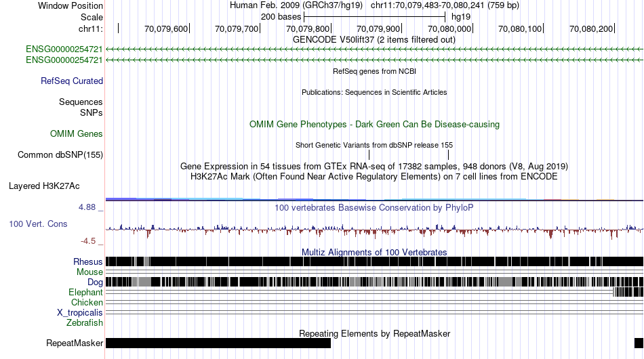Screen dimensions: 644x359
Task: Click the Elephant aligned block at right
Action: (x=628, y=292)
